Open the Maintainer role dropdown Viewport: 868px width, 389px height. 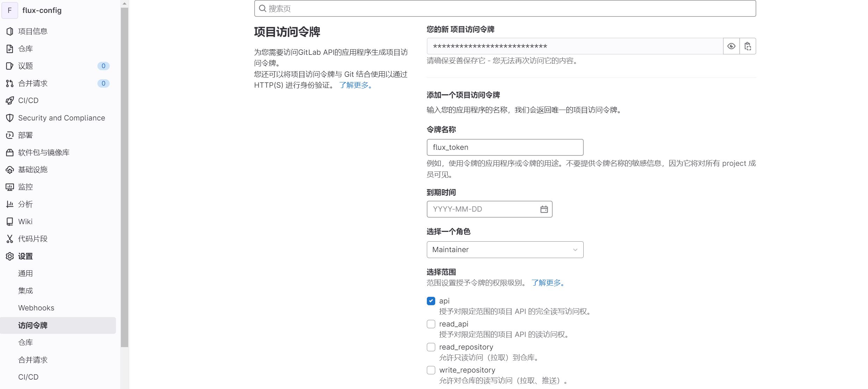coord(505,250)
